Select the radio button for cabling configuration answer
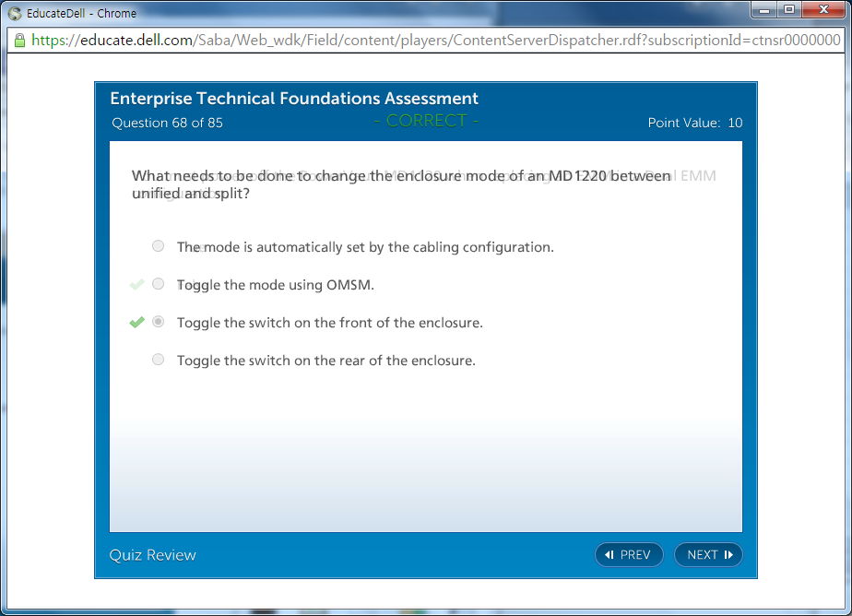852x616 pixels. pyautogui.click(x=159, y=246)
